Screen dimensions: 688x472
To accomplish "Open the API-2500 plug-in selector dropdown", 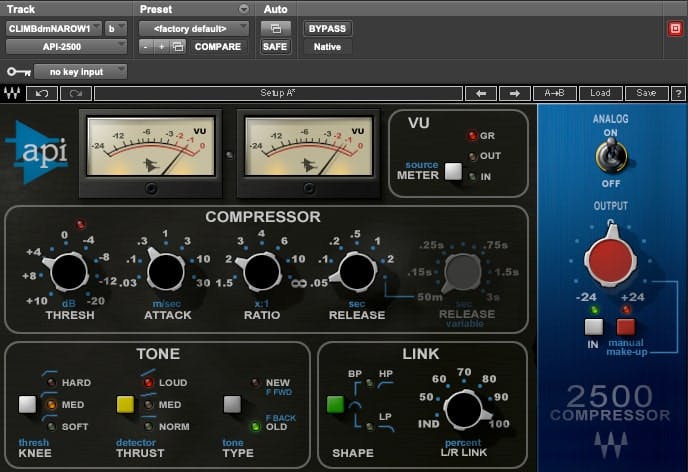I will tap(66, 47).
